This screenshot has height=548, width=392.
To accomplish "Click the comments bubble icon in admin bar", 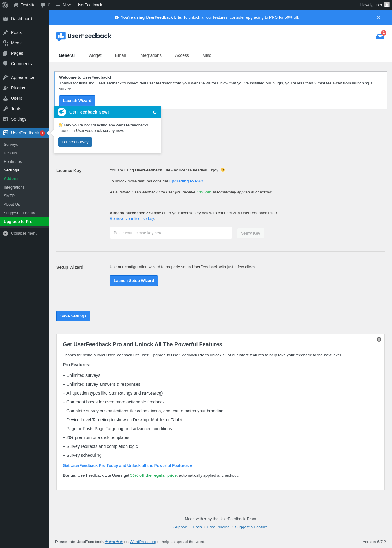I will [x=43, y=5].
